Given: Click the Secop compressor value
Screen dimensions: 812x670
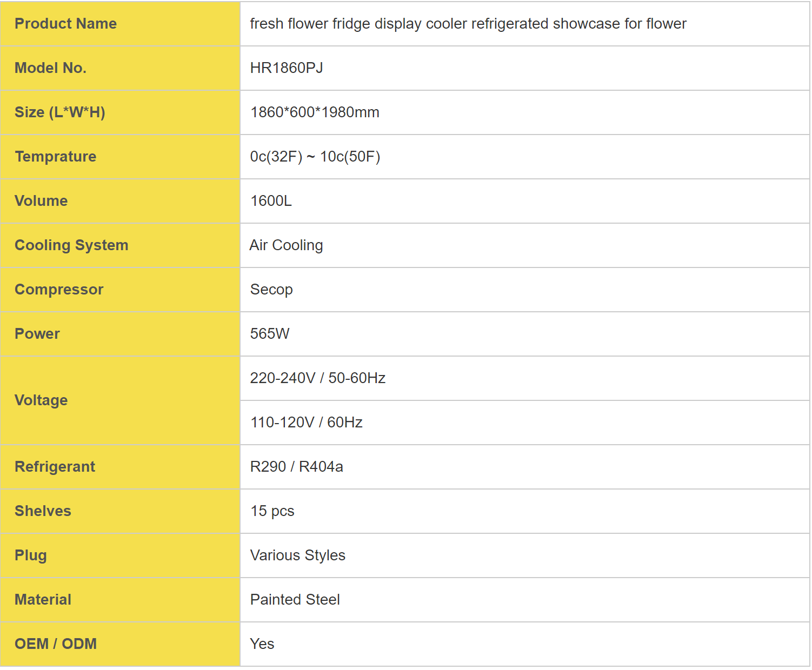Looking at the screenshot, I should (x=271, y=290).
